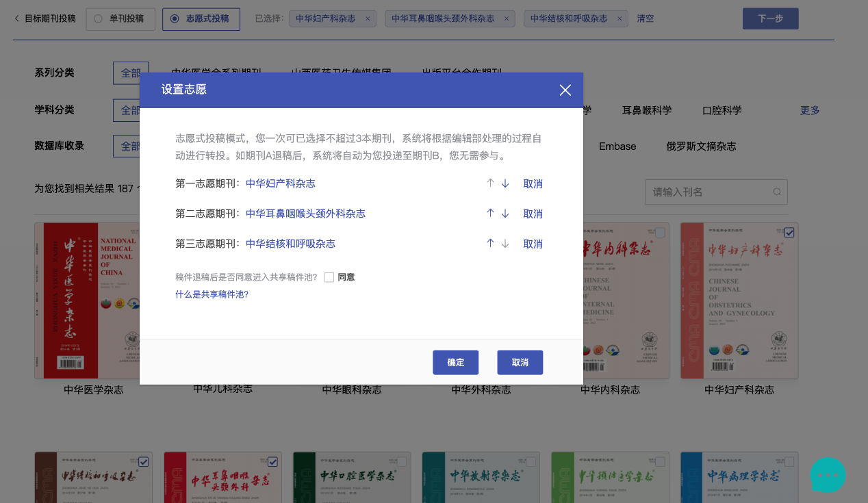Remove 中华结核和呼吸杂志 tag from selected list
Viewport: 868px width, 503px height.
point(619,18)
